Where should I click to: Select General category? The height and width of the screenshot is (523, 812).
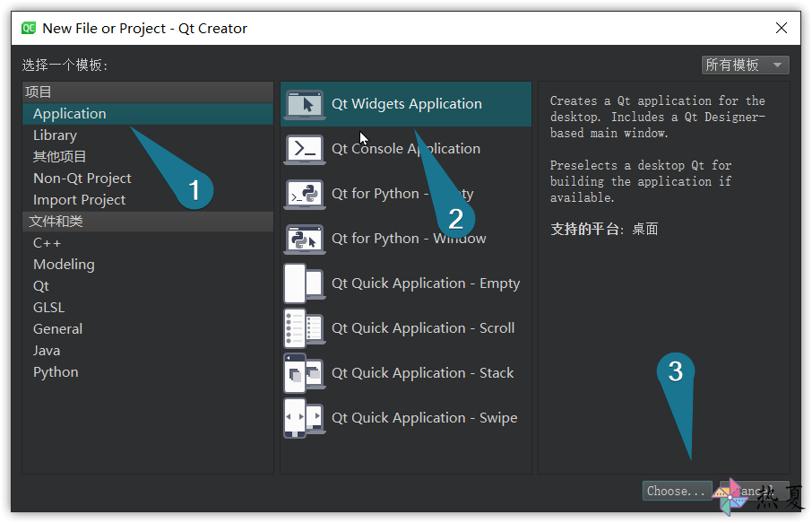coord(148,328)
